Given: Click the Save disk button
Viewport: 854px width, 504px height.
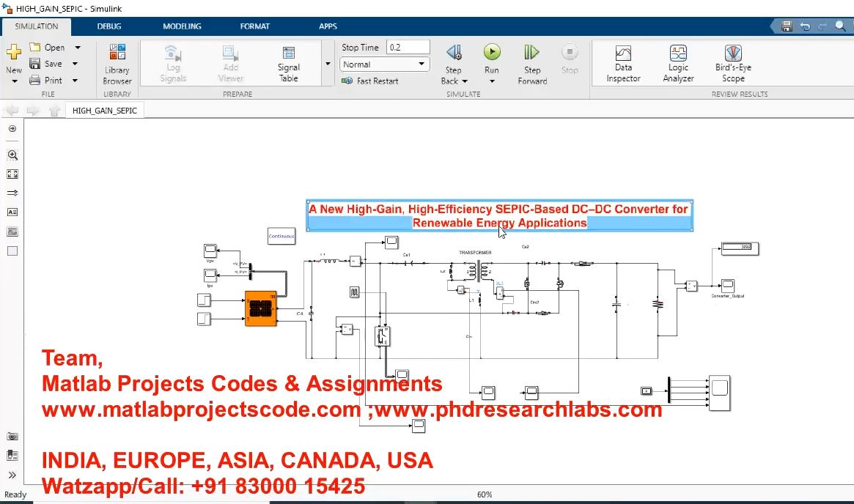Looking at the screenshot, I should click(x=45, y=64).
